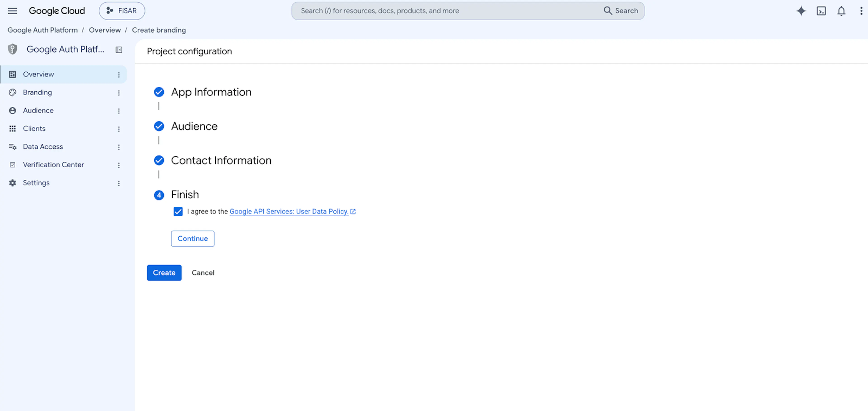Open the three-dot menu for Verification Center

(x=119, y=165)
